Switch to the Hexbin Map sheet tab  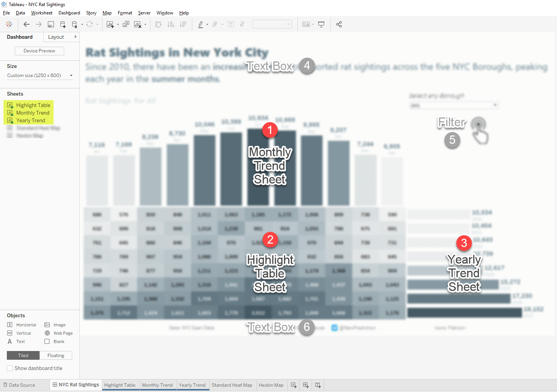[271, 385]
